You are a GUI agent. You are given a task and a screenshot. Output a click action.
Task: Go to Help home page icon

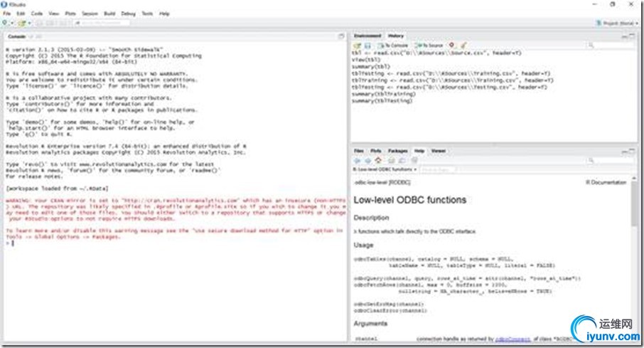(378, 160)
